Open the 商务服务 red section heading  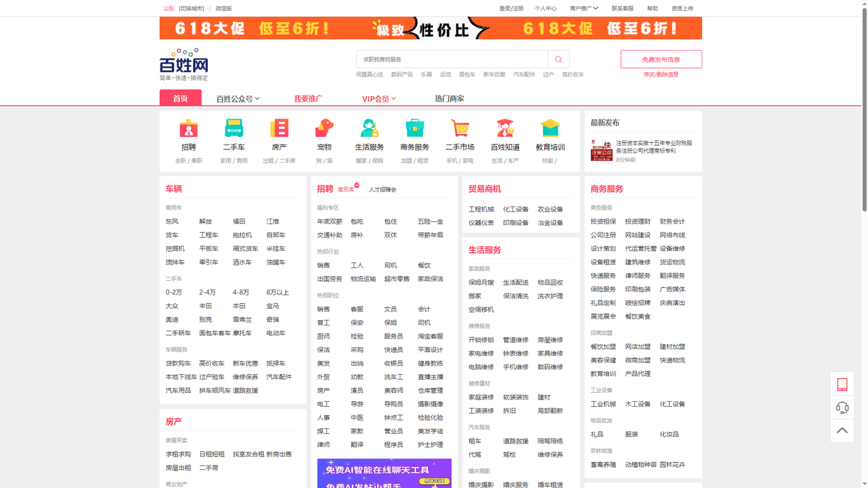click(607, 189)
